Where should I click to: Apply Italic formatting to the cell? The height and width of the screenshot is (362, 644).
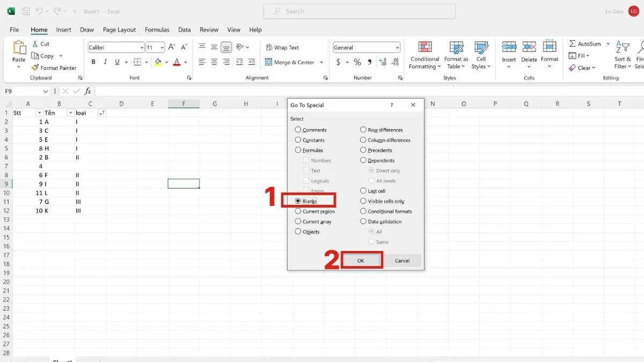(105, 62)
